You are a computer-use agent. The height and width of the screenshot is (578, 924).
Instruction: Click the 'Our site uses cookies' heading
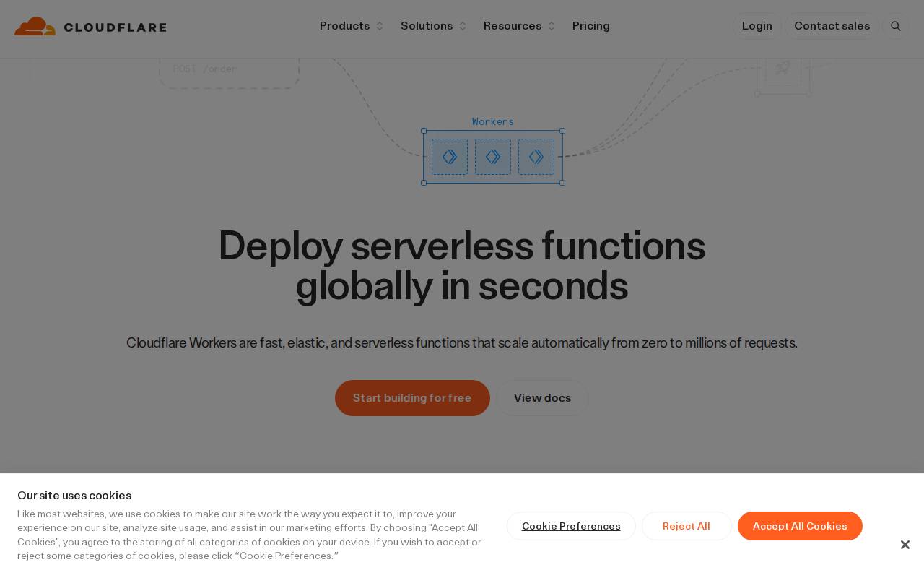tap(74, 495)
